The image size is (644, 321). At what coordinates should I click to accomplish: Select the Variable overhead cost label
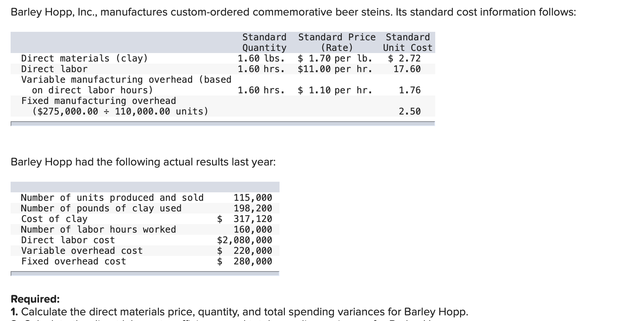click(82, 251)
